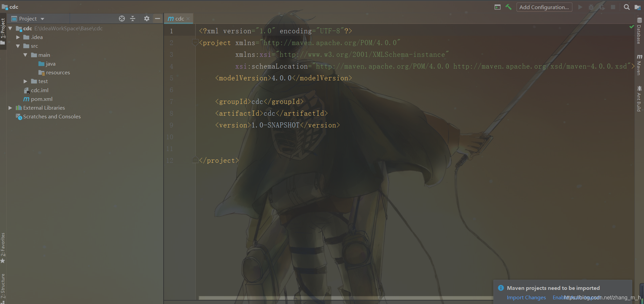Screen dimensions: 644x304
Task: Open Project panel settings gear
Action: pos(146,19)
